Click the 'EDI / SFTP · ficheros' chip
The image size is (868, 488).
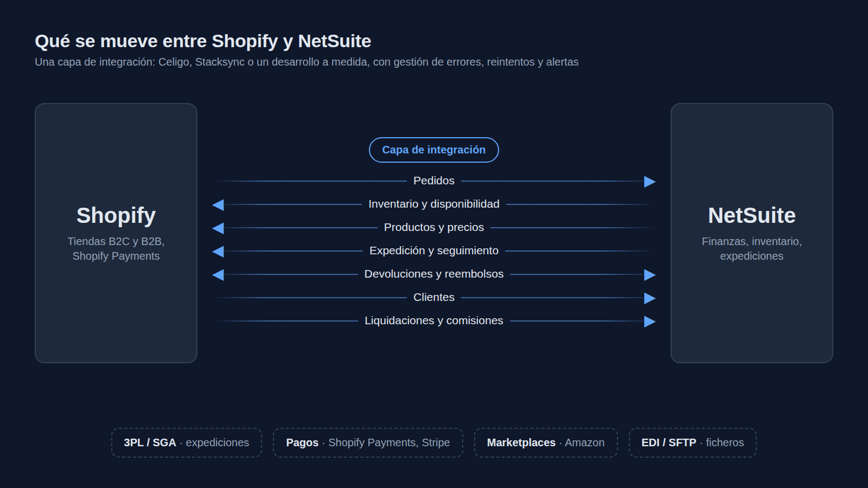coord(693,442)
